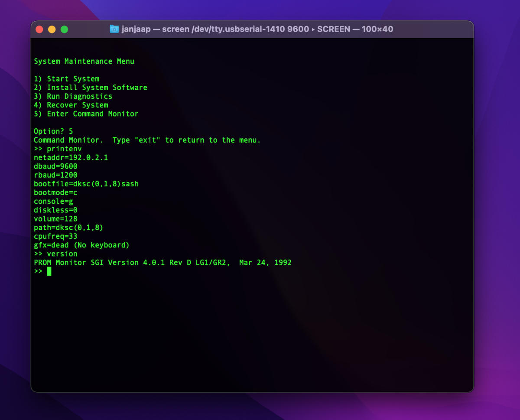Select the 'PROM Monitor SGI Version 4.0.1' line
520x420 pixels.
[162, 263]
